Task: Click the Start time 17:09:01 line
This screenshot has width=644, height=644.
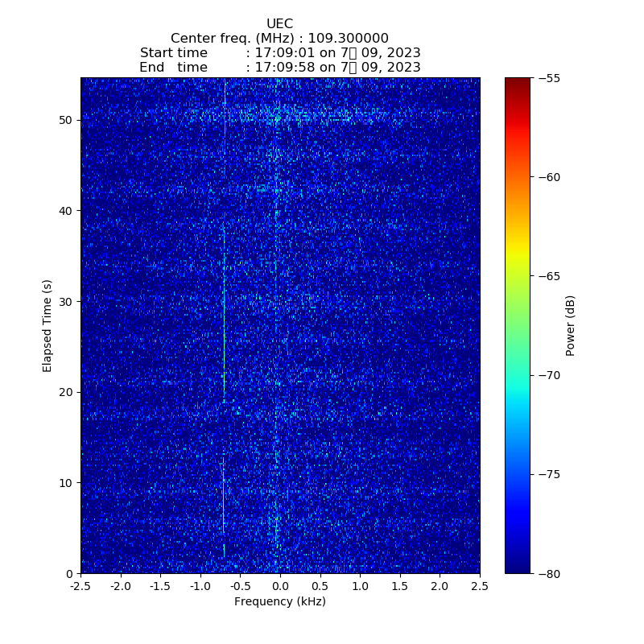Action: click(279, 53)
